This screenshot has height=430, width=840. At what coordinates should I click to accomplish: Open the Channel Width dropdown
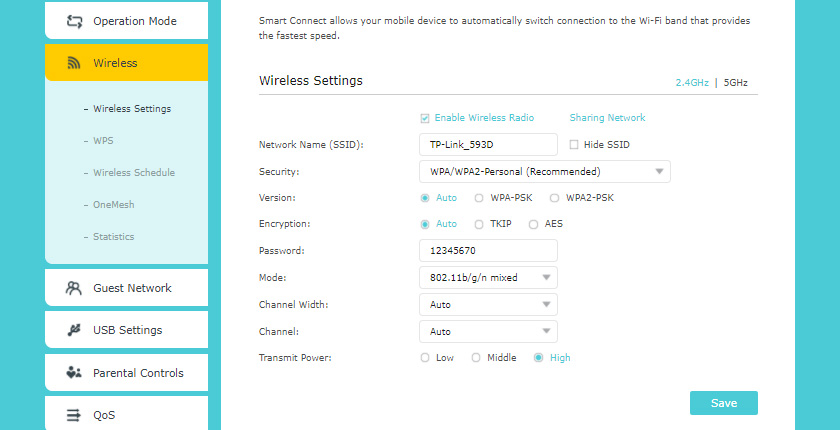(x=488, y=305)
